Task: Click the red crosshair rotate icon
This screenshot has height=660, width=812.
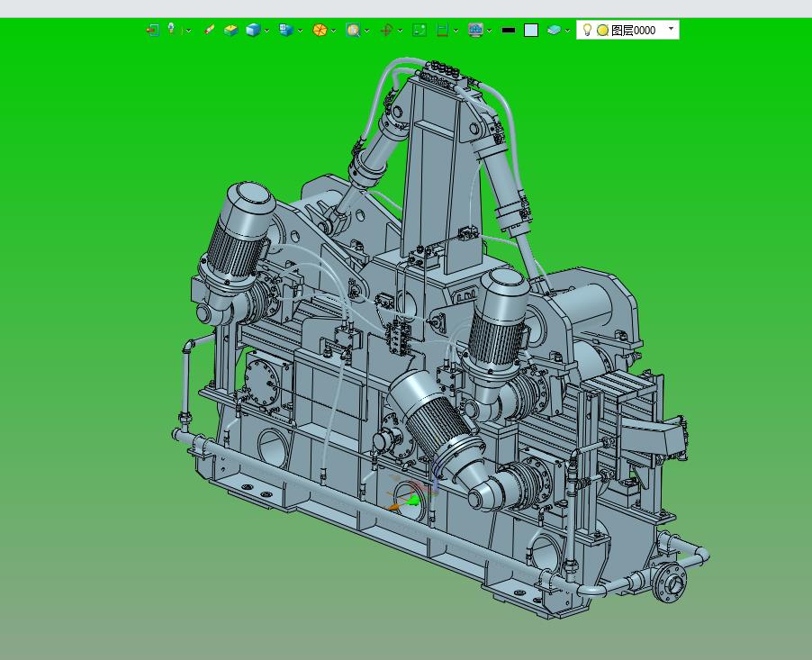Action: 386,30
